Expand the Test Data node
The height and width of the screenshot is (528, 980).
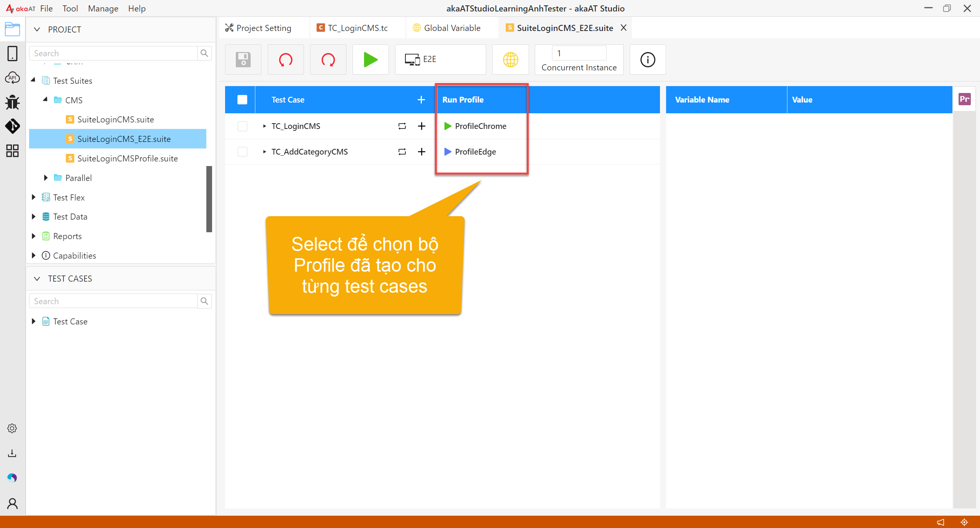coord(33,217)
